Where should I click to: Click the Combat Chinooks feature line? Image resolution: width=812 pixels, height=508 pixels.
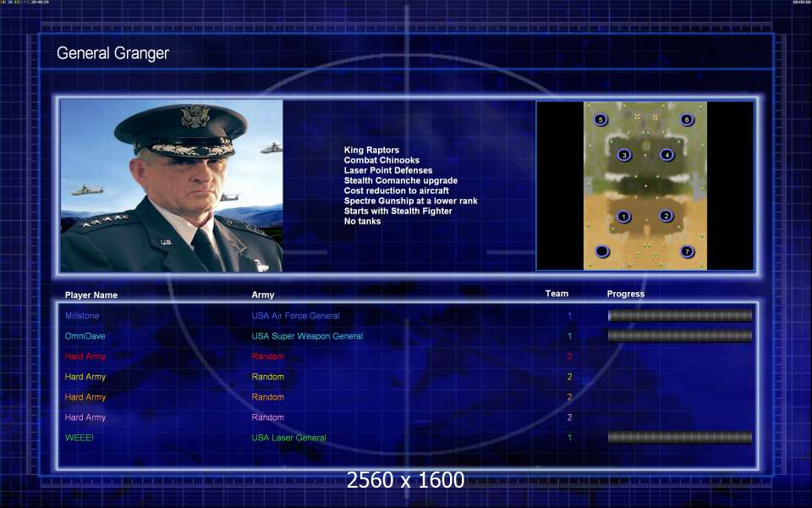381,160
